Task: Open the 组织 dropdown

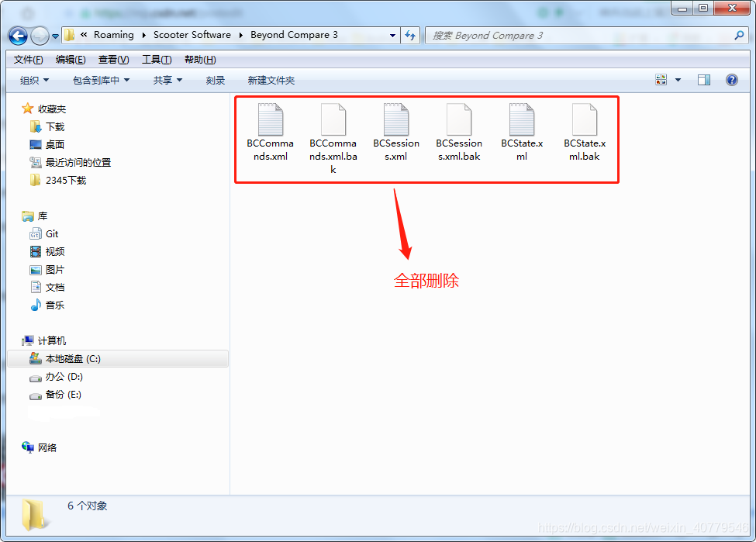Action: 34,80
